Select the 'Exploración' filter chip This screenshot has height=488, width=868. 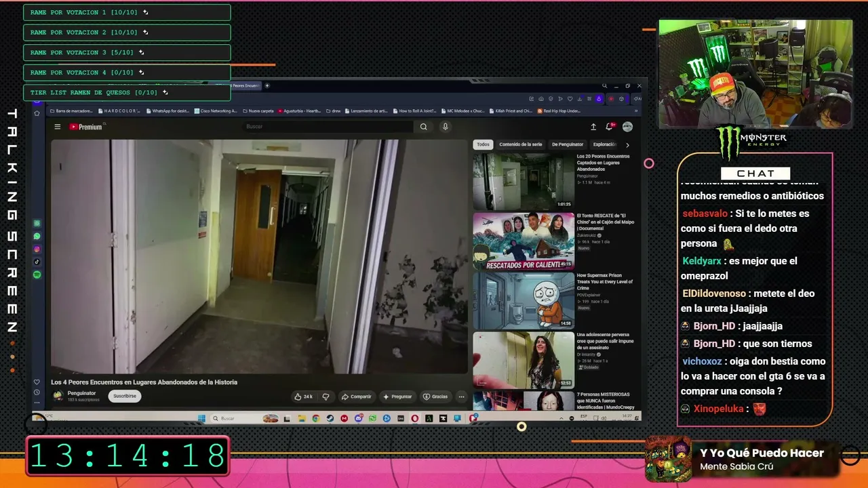[x=604, y=144]
